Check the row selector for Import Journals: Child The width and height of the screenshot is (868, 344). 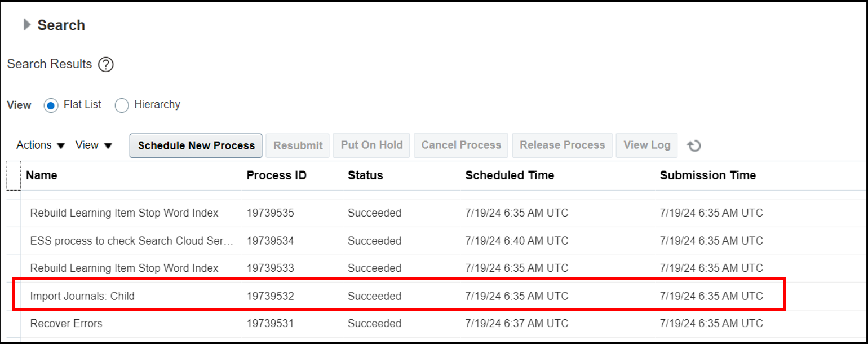pos(13,296)
